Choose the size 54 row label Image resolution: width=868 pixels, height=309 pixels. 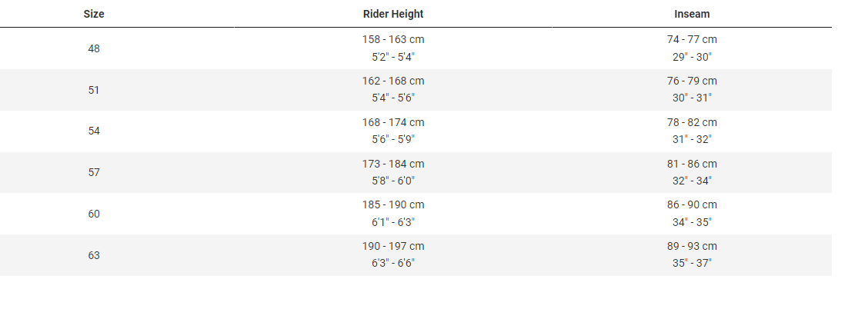pyautogui.click(x=94, y=131)
